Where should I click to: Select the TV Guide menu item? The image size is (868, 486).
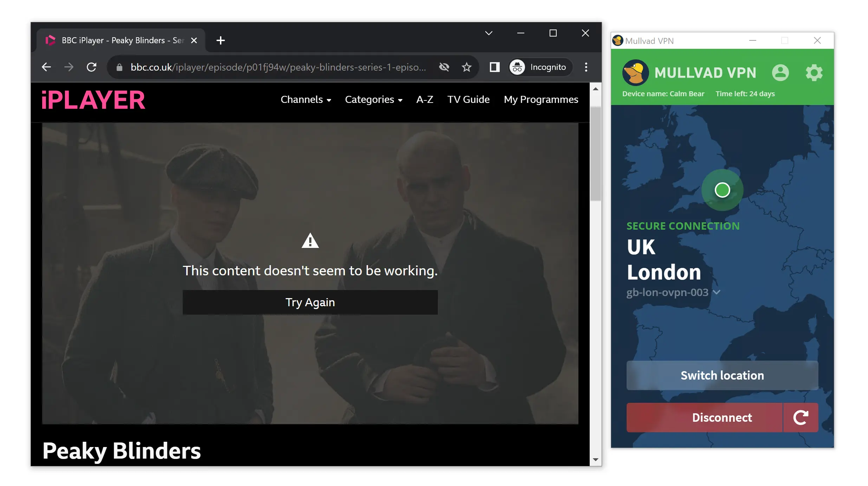(x=468, y=99)
